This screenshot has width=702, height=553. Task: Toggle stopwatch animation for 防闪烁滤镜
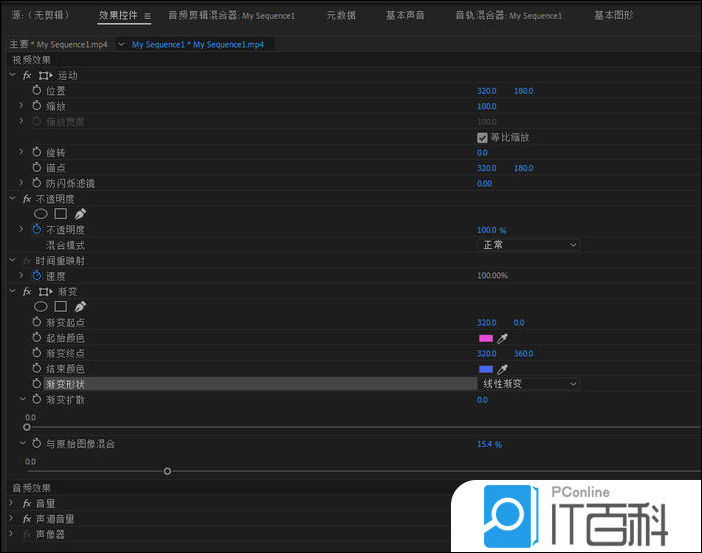pyautogui.click(x=37, y=183)
